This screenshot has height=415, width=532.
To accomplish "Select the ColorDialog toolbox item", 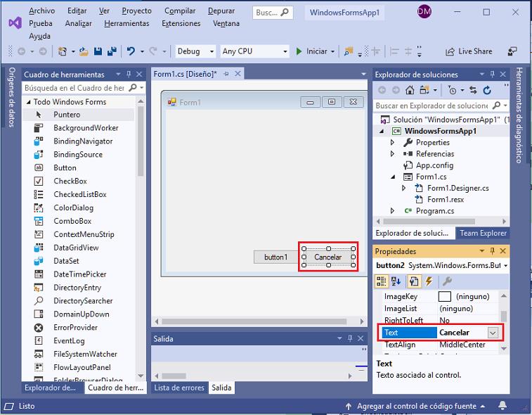I will pos(73,207).
